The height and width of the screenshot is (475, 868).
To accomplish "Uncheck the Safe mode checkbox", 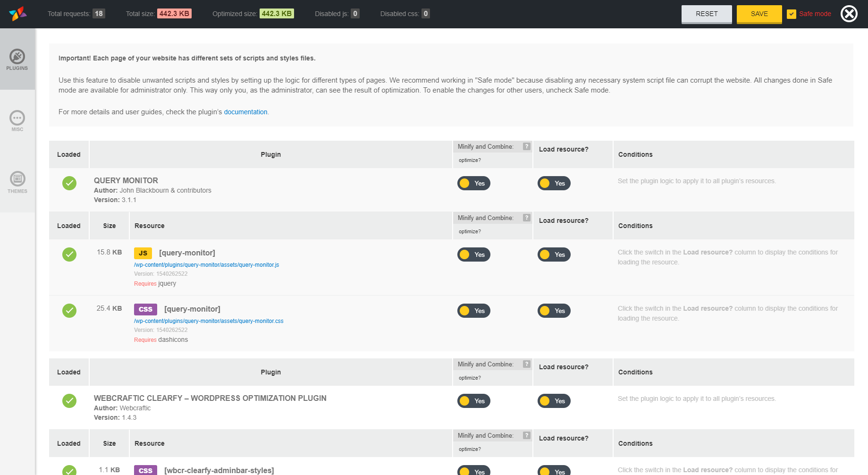I will 792,14.
